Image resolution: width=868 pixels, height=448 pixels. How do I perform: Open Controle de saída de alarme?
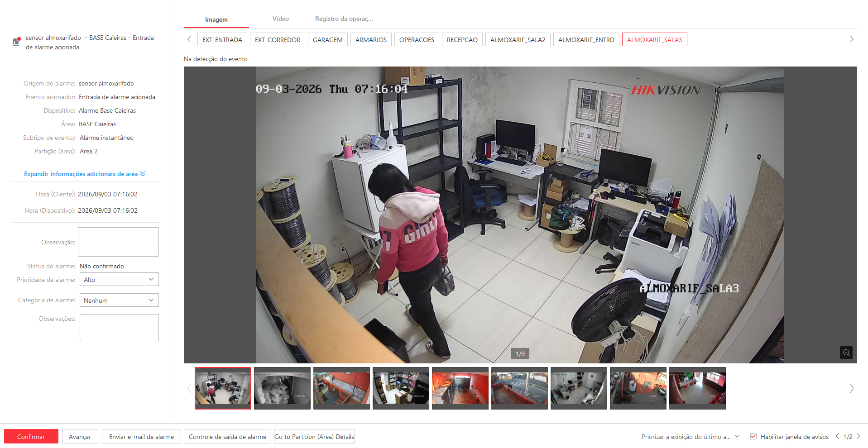(227, 436)
